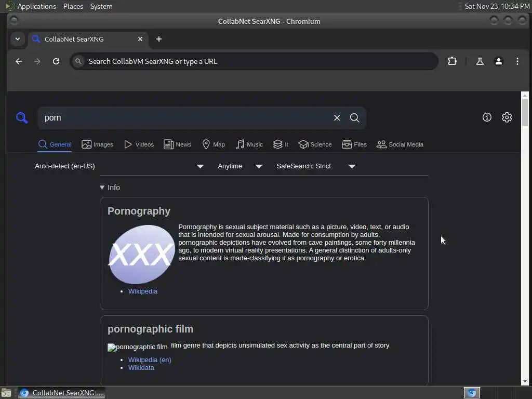This screenshot has width=532, height=399.
Task: Close the CollabNet SearXNG tab
Action: [140, 39]
